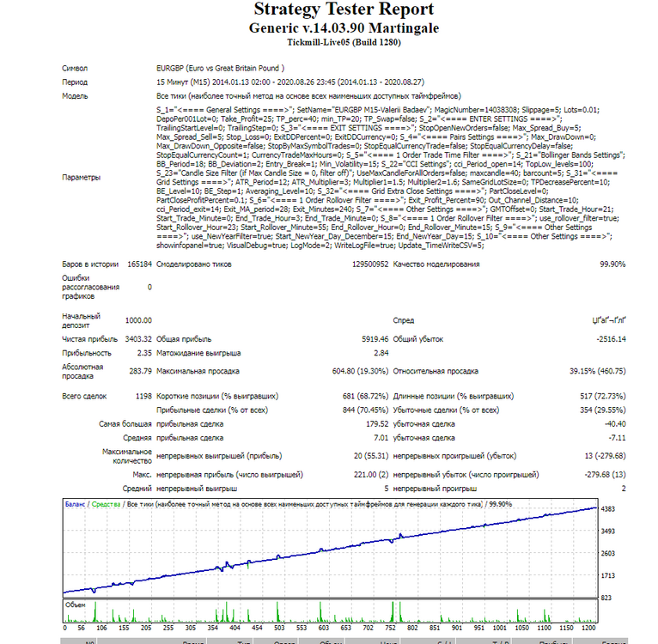
Task: Click the consecutive wins value 20 (55.31)
Action: click(x=371, y=456)
